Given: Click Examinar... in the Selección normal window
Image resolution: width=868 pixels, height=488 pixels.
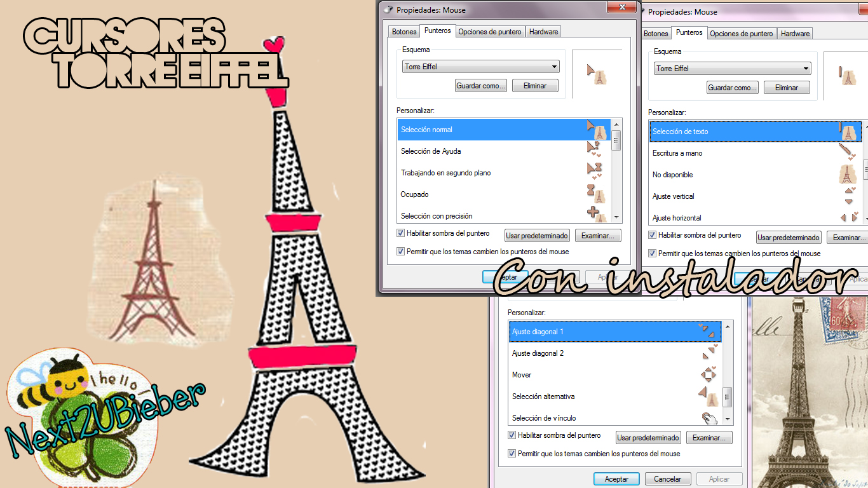Looking at the screenshot, I should tap(598, 236).
